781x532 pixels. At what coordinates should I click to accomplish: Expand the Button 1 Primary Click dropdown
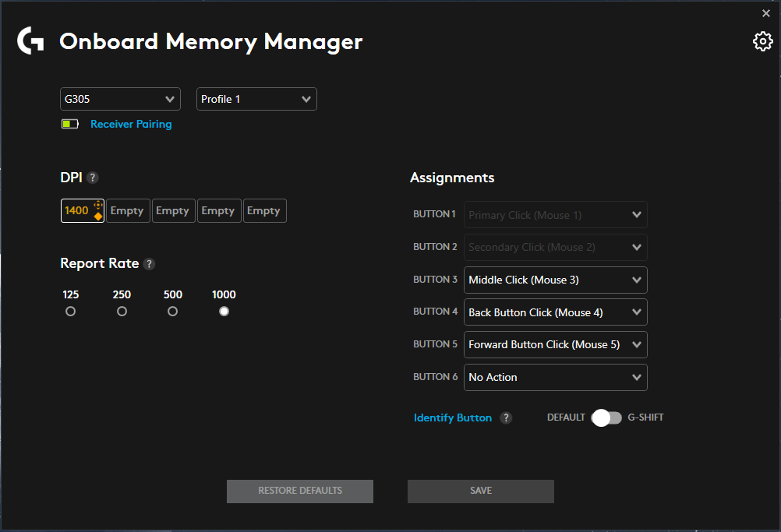(556, 215)
